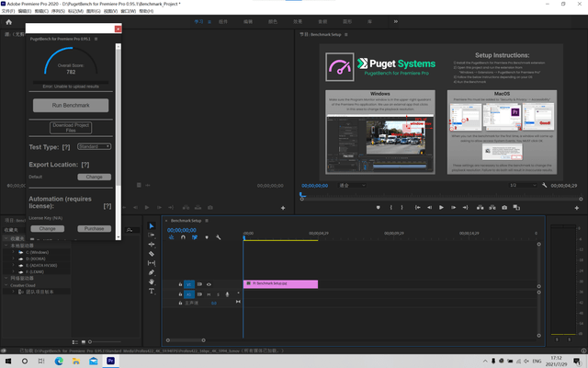
Task: Open the Sequence menu (序列)
Action: click(x=58, y=11)
